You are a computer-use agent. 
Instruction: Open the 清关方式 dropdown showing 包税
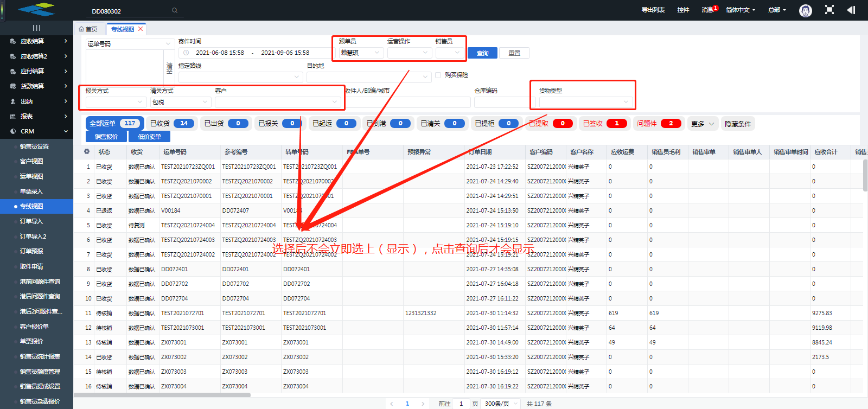pos(180,102)
